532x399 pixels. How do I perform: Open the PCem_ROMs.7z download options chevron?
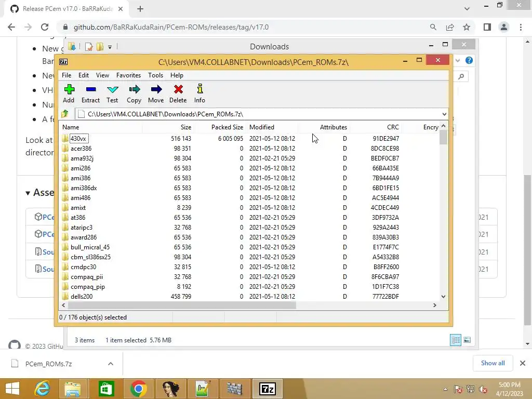110,364
